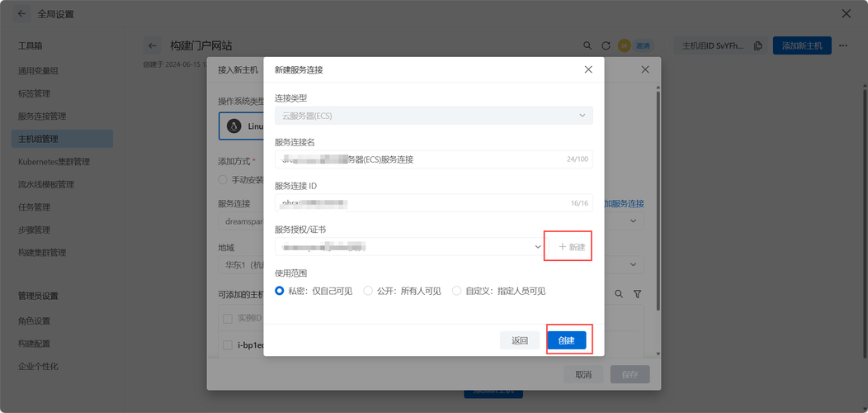Screen dimensions: 868x413
Task: Open 服务连接管理 in the sidebar
Action: point(42,116)
